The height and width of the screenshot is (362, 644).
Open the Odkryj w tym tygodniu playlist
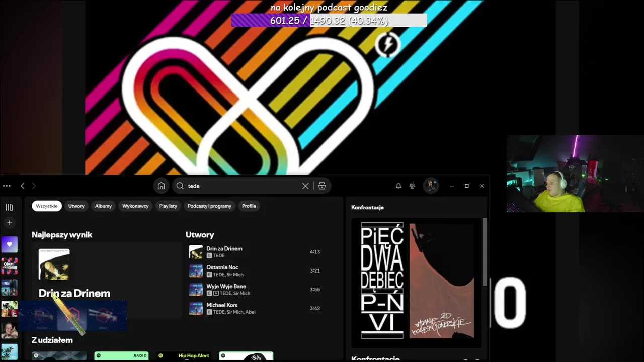point(9,266)
